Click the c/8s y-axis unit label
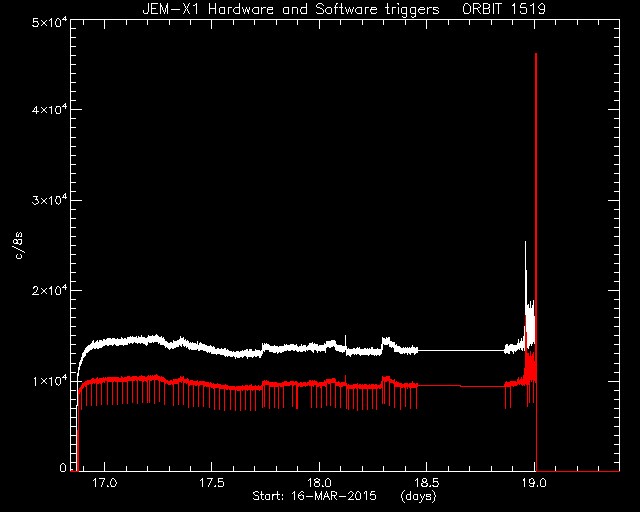The image size is (640, 512). coord(19,246)
